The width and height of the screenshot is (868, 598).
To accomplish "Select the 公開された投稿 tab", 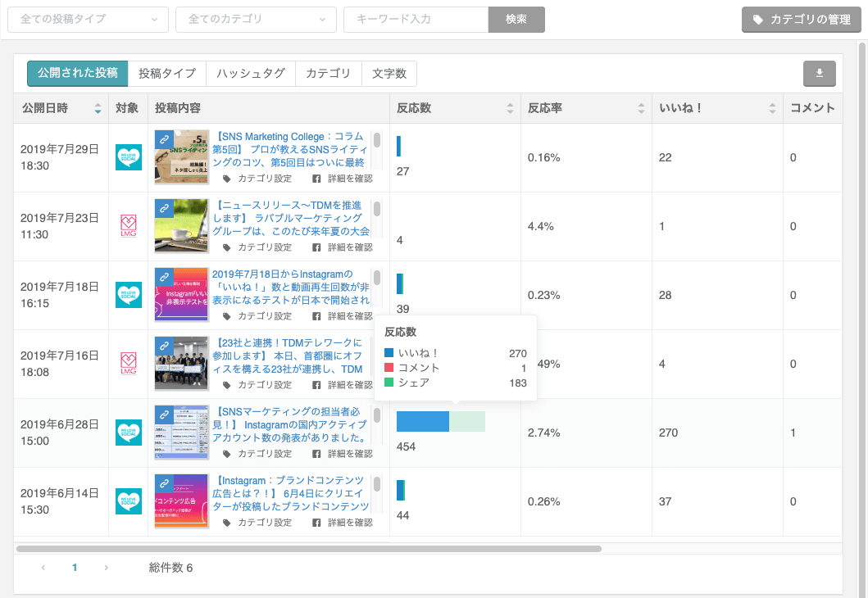I will click(78, 73).
